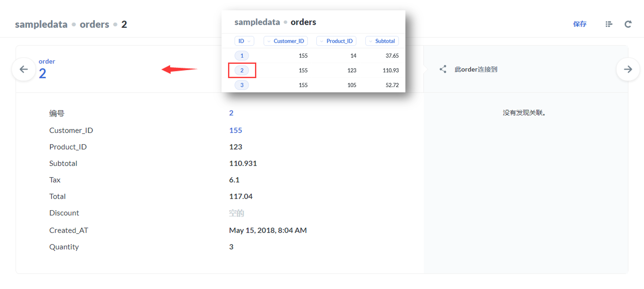Screen dimensions: 644x289
Task: Click Subtotal cell 52.72 in the table
Action: 392,85
